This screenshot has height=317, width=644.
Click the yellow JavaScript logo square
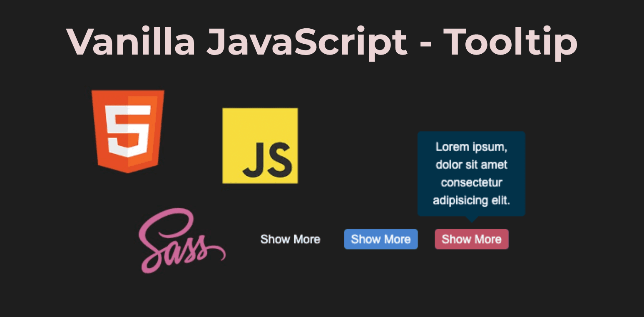click(x=260, y=145)
